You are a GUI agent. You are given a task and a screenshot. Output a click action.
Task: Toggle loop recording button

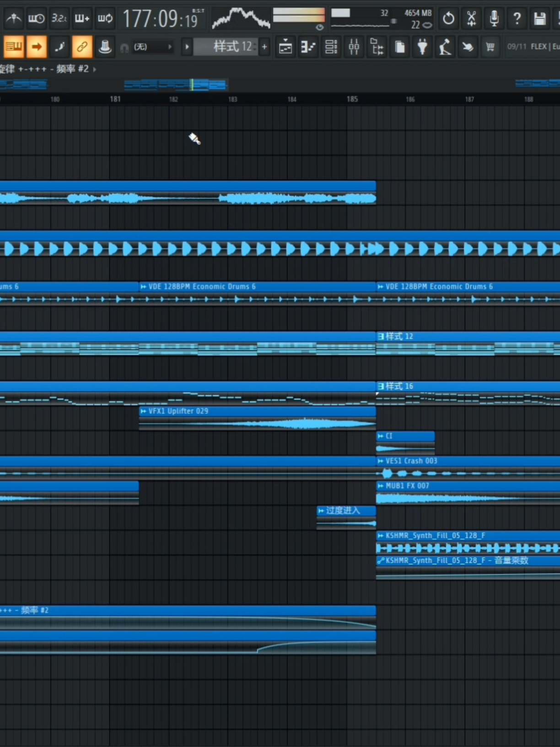click(105, 18)
